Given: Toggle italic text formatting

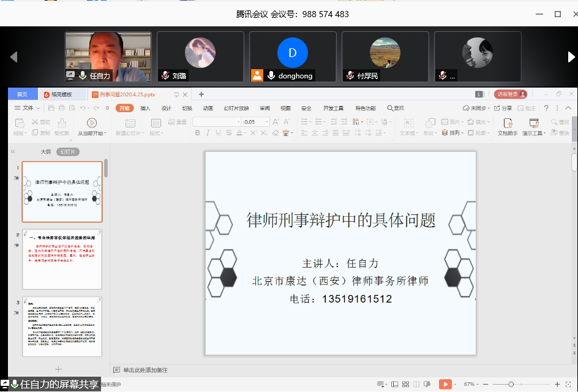Looking at the screenshot, I should point(208,133).
